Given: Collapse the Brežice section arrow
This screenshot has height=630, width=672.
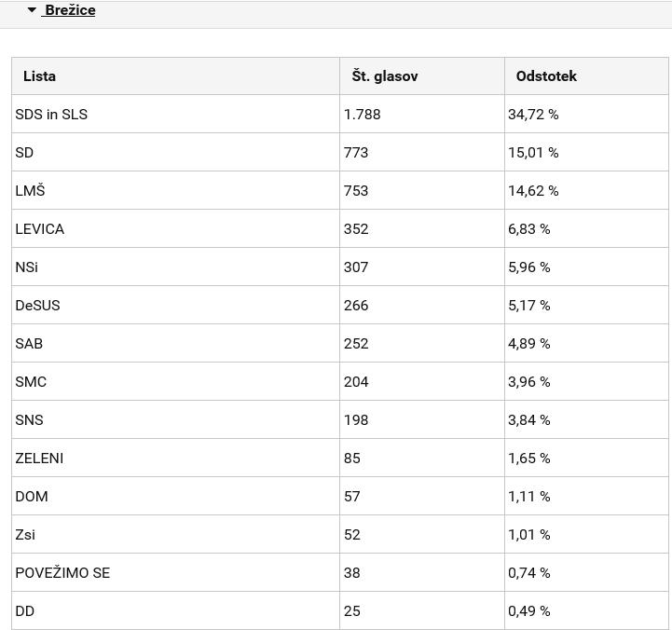Looking at the screenshot, I should tap(32, 10).
